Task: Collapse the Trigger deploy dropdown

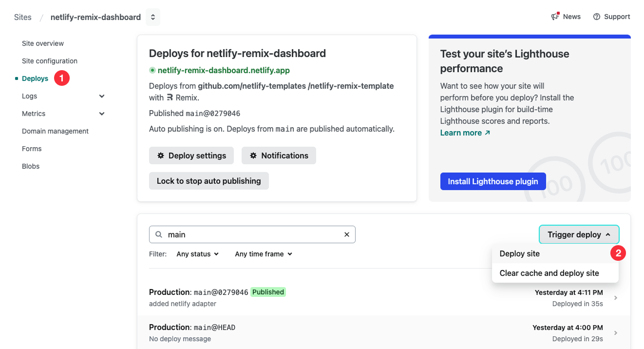Action: [579, 234]
